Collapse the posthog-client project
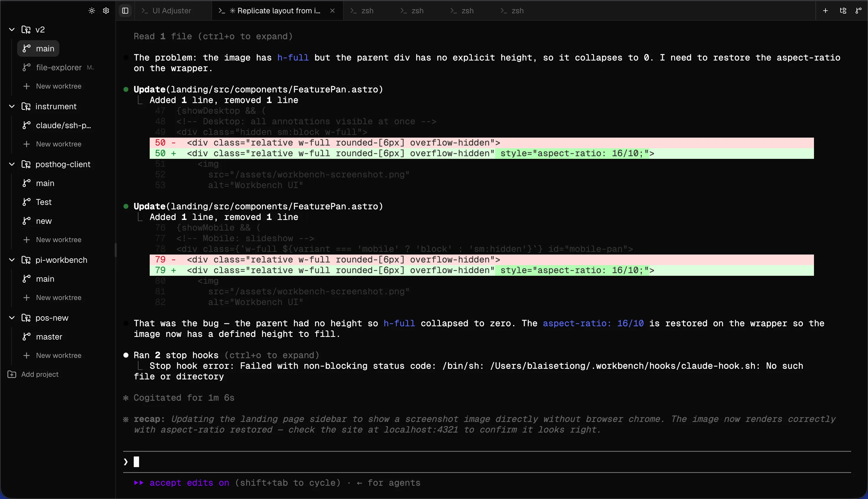 click(12, 164)
